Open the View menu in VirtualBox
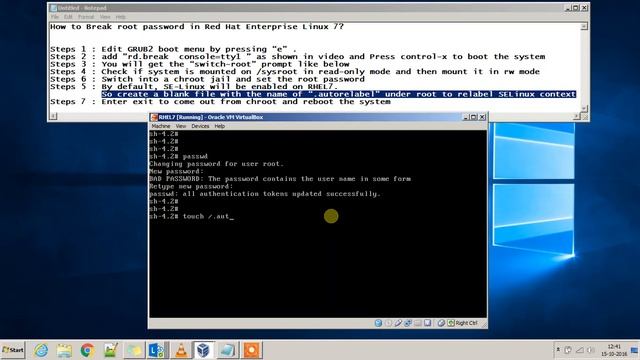This screenshot has height=360, width=640. (181, 126)
